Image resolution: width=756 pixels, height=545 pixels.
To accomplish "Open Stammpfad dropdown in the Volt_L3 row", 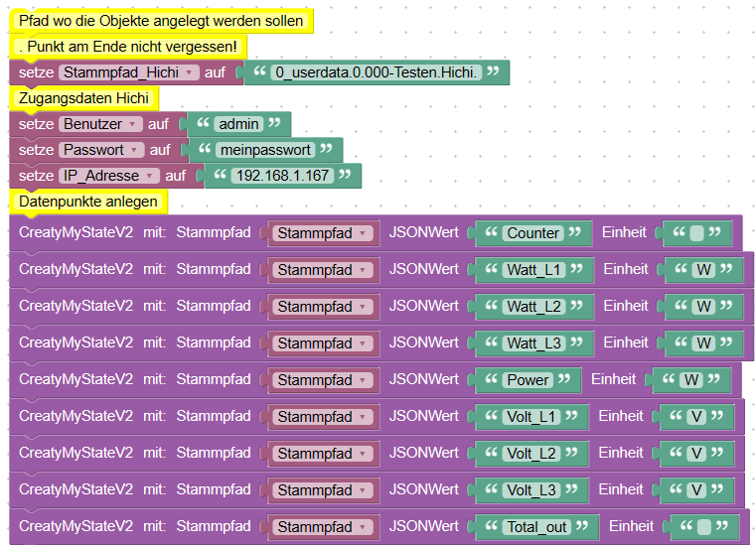I will click(x=322, y=490).
